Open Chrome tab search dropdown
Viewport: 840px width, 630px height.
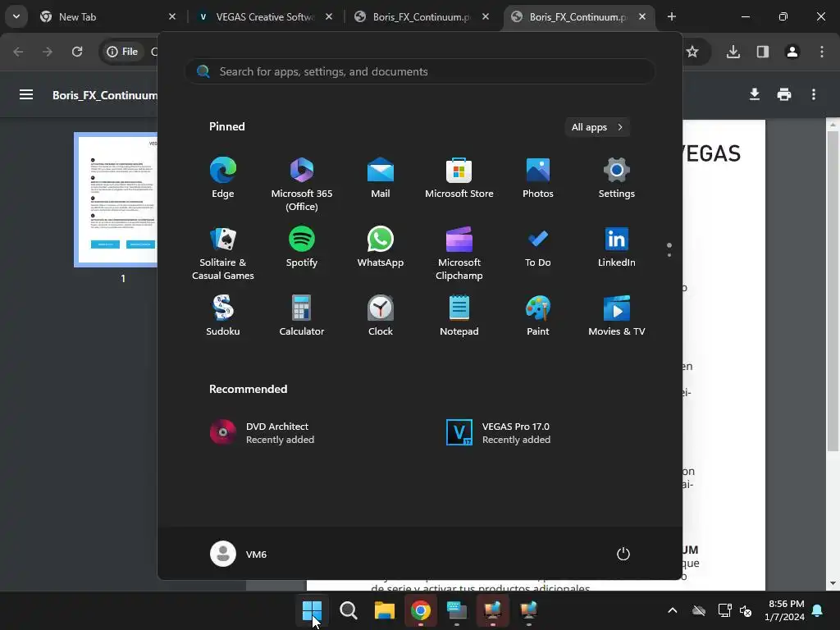(x=16, y=16)
